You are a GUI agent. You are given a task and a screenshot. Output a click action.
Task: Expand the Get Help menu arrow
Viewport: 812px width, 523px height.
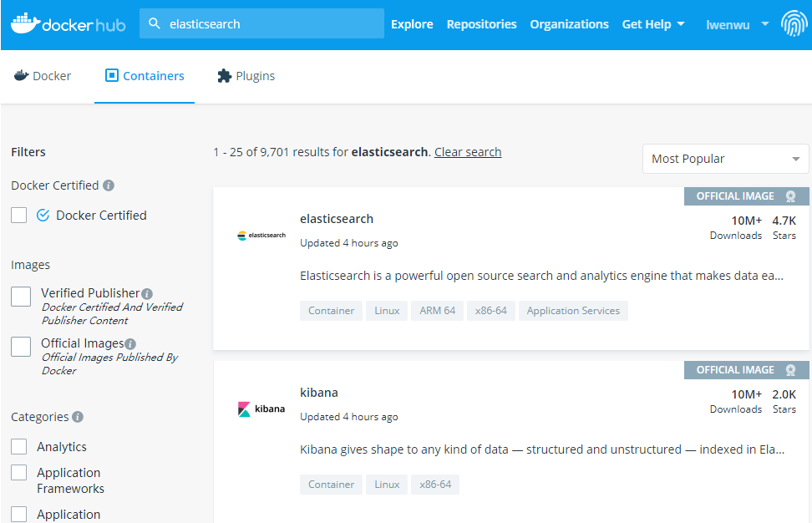tap(681, 24)
